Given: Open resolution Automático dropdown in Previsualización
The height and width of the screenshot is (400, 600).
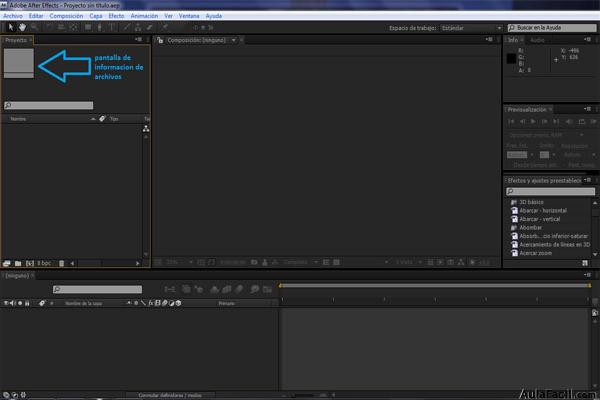Looking at the screenshot, I should tap(579, 155).
